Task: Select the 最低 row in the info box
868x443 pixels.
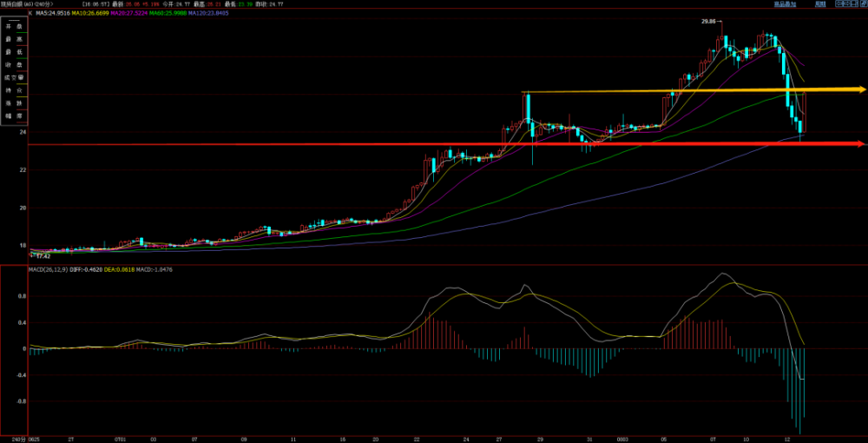Action: point(15,51)
